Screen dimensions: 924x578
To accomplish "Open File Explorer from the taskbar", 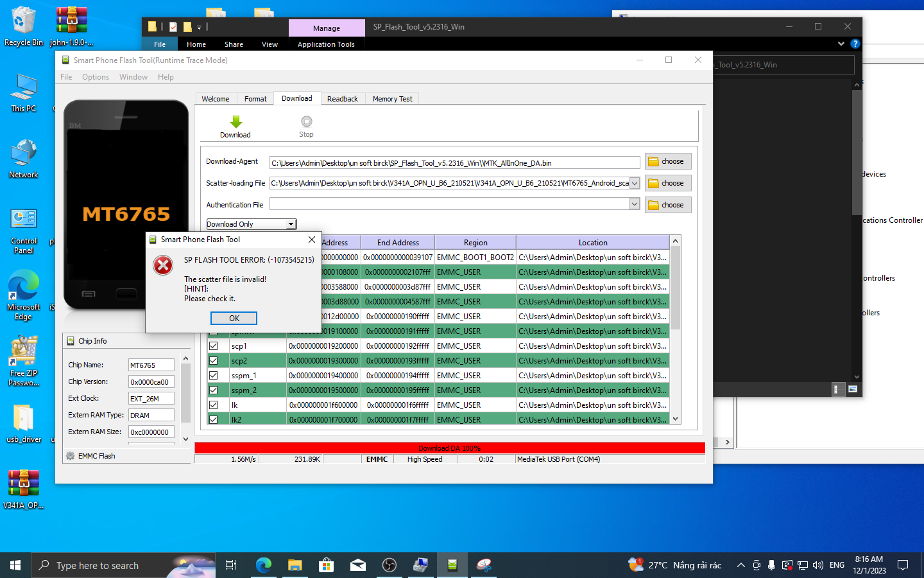I will pyautogui.click(x=295, y=565).
